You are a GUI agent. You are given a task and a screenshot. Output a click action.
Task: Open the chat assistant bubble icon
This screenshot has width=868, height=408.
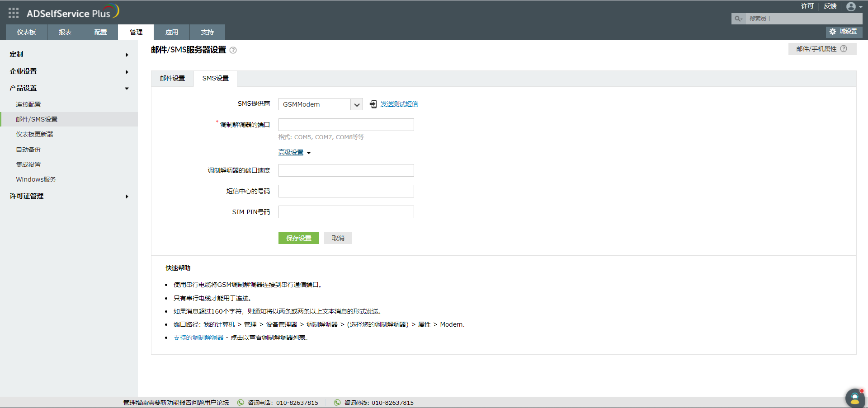[855, 398]
